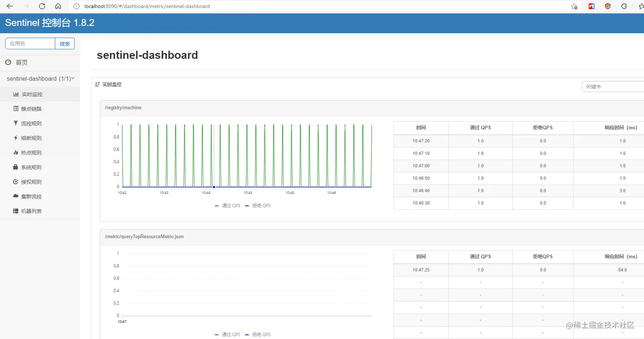Click the /metric/queryTopResourceMetric.json panel title
This screenshot has height=339, width=644.
(144, 236)
